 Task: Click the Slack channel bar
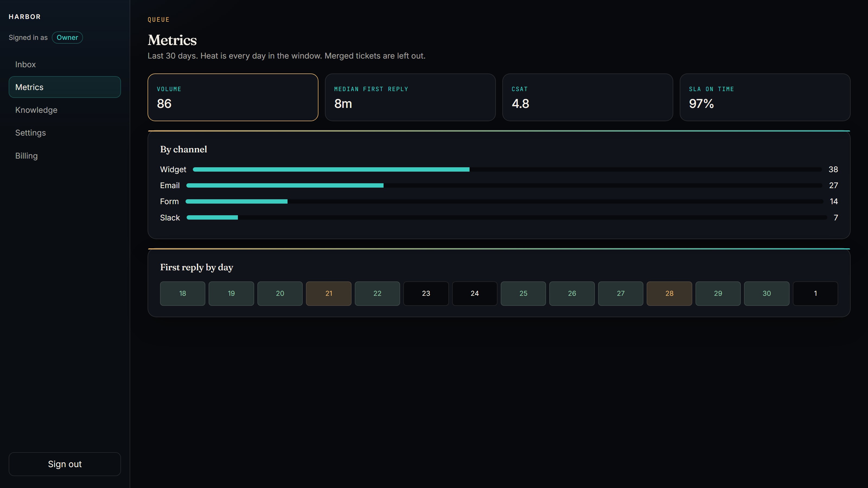click(x=507, y=217)
